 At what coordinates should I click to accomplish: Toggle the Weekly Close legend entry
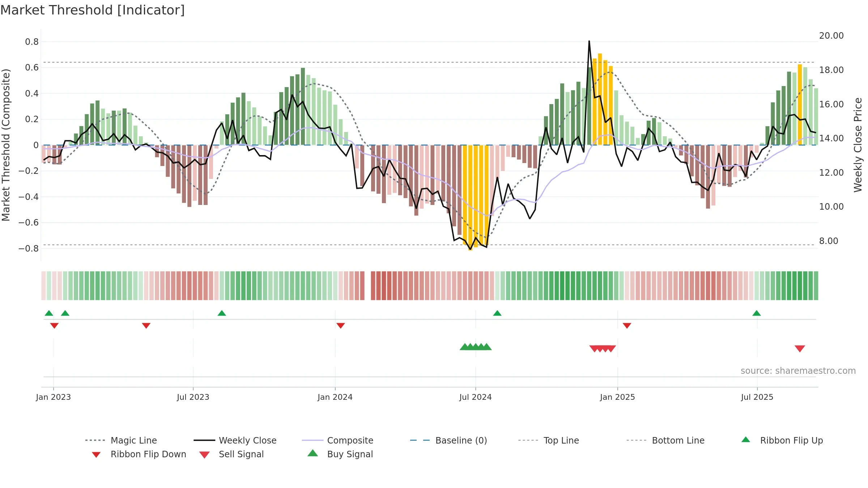(x=235, y=440)
